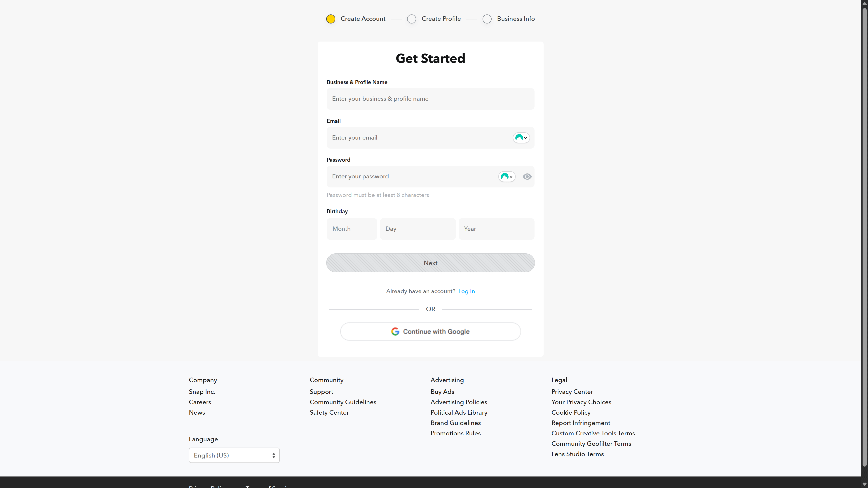Open the Day birthday dropdown
This screenshot has width=868, height=488.
(x=418, y=229)
